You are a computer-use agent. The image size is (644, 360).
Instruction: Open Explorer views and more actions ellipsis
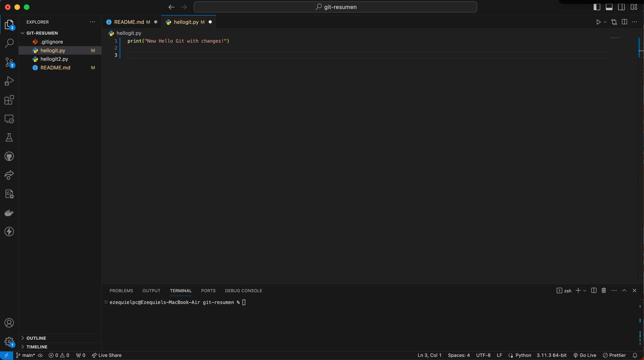92,22
